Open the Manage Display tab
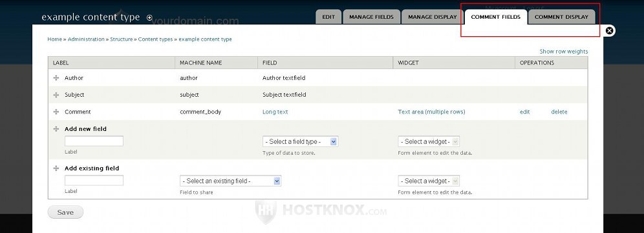The width and height of the screenshot is (644, 233). [x=433, y=17]
